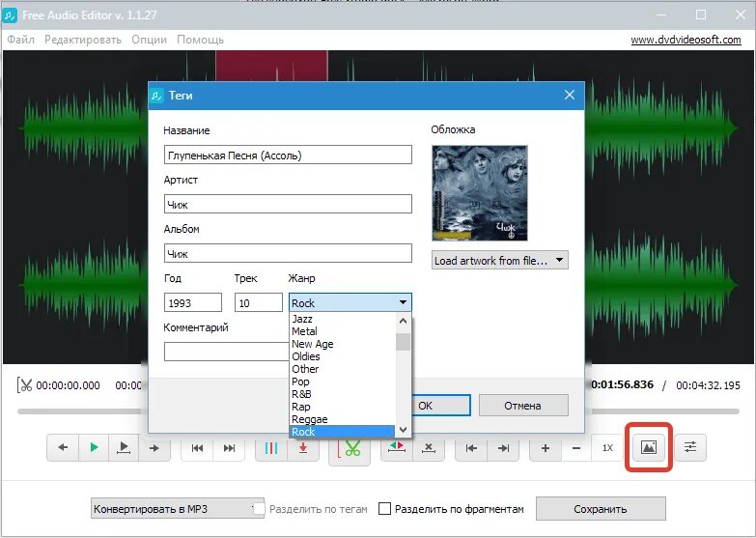Open tags and cover with the picture icon

pos(649,447)
